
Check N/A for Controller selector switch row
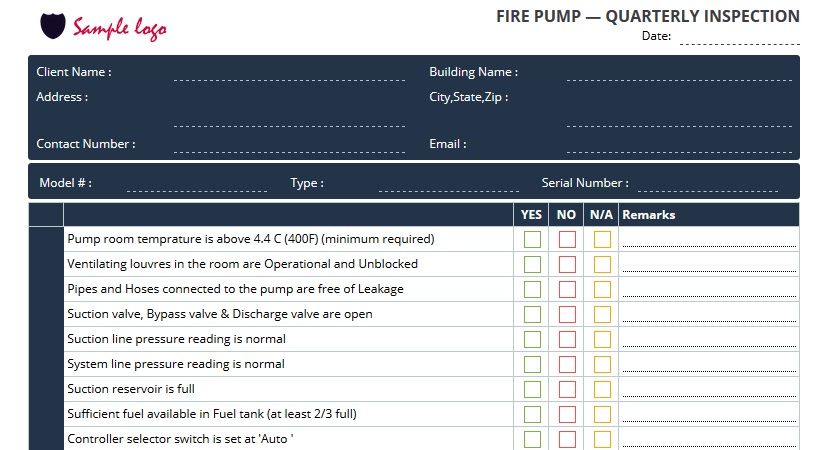pos(602,439)
